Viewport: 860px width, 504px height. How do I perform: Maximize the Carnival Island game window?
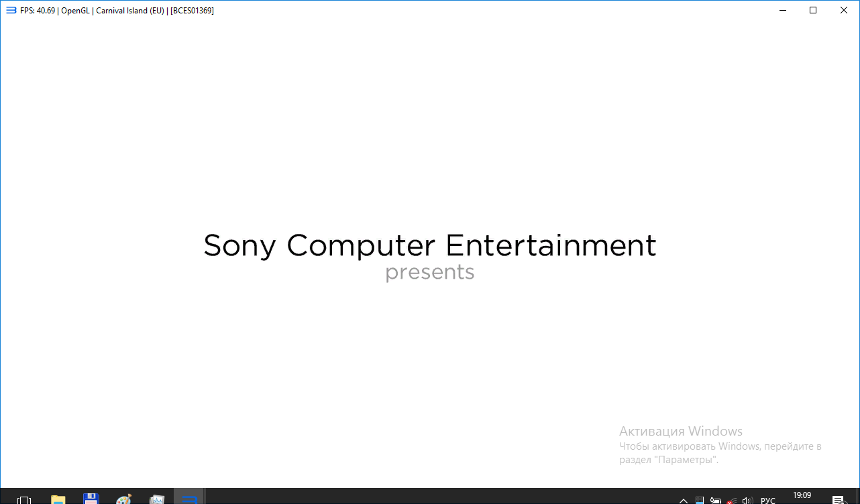pos(813,10)
